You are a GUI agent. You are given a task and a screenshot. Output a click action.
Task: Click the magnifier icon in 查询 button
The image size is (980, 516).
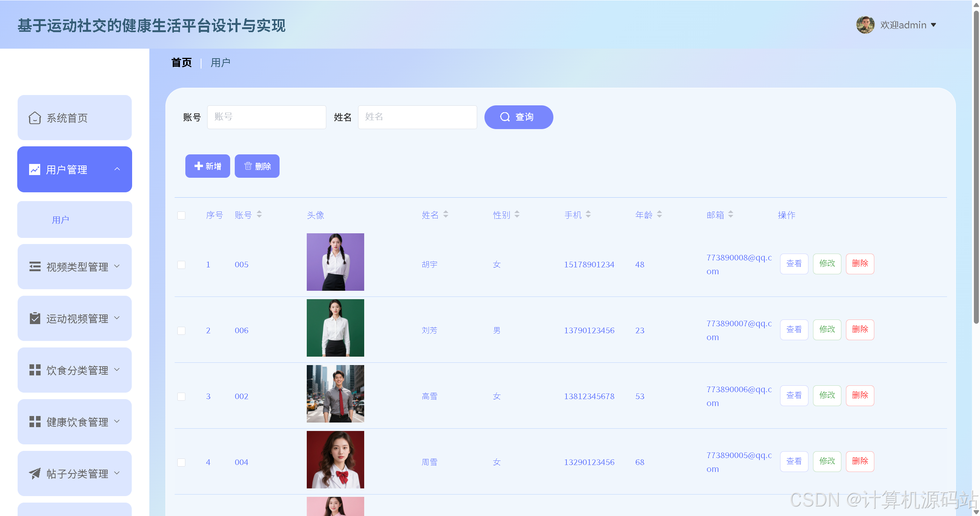(505, 117)
